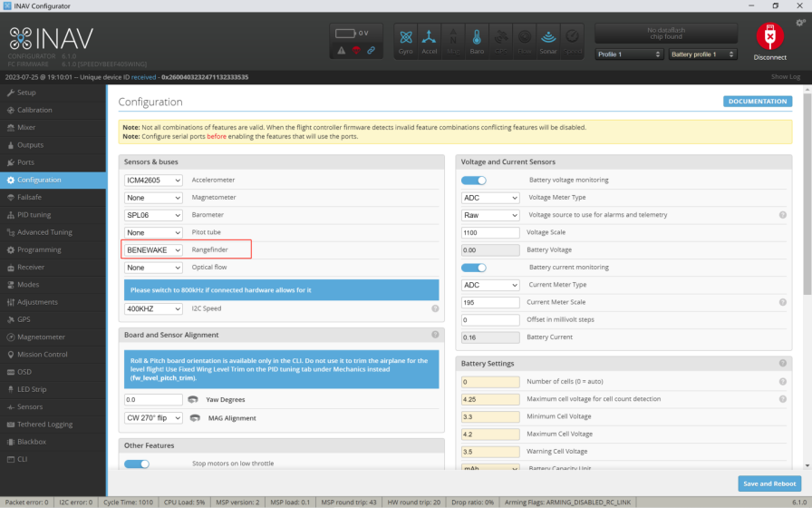Open the Rangefinder BENEWAKE dropdown
The height and width of the screenshot is (508, 812).
click(x=153, y=249)
